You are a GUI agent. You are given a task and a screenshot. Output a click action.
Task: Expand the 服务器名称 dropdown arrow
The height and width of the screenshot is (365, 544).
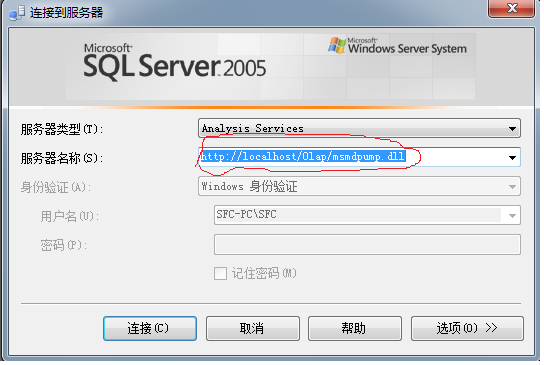[512, 158]
